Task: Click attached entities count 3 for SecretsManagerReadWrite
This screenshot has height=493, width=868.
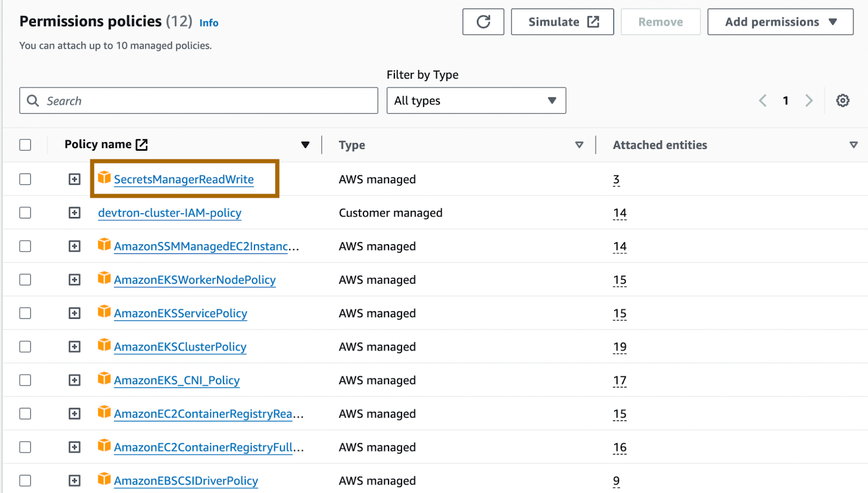Action: (616, 180)
